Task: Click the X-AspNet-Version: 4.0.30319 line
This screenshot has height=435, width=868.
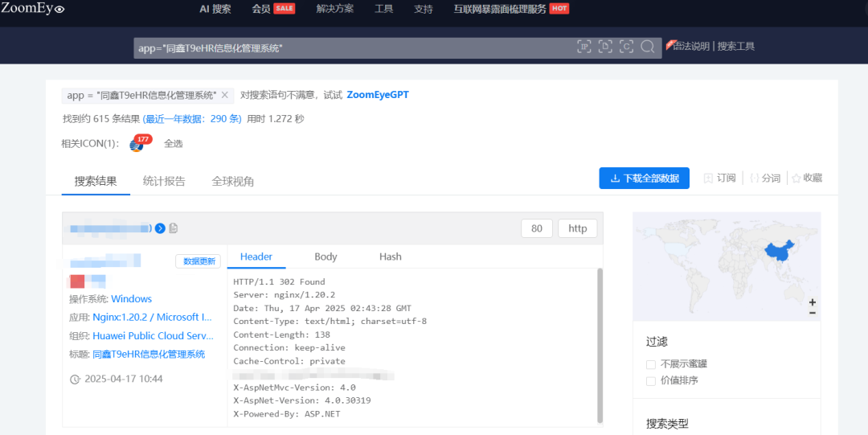Action: coord(302,400)
